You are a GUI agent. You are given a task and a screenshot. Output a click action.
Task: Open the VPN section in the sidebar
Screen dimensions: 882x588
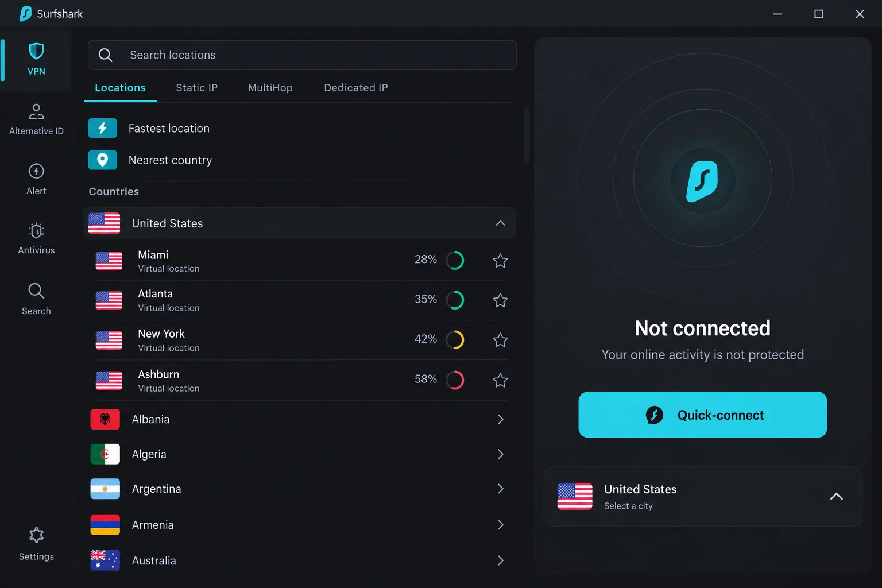[x=36, y=60]
